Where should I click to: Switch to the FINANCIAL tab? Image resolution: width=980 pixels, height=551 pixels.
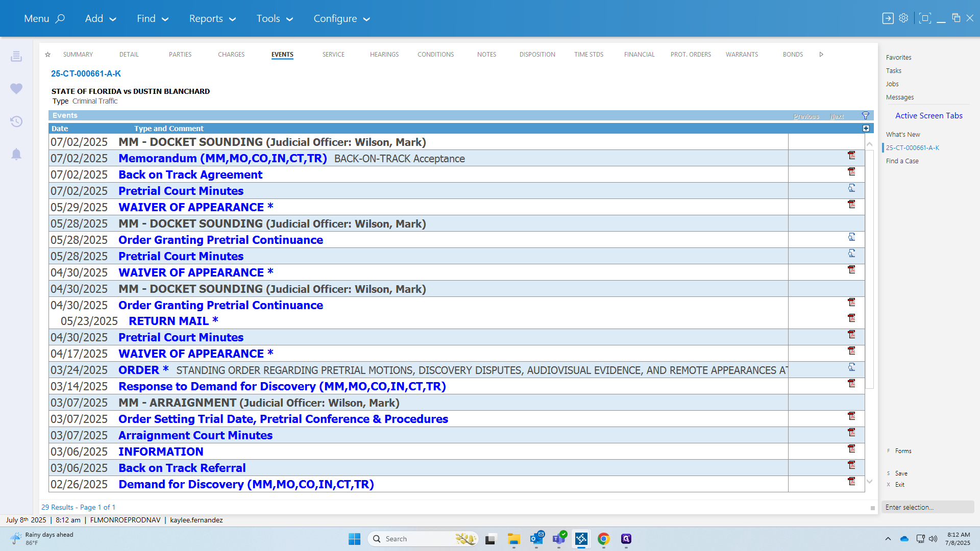point(640,55)
